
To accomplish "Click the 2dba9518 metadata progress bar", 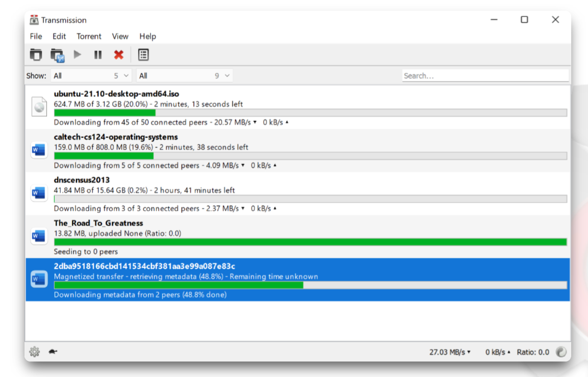I will coord(310,285).
